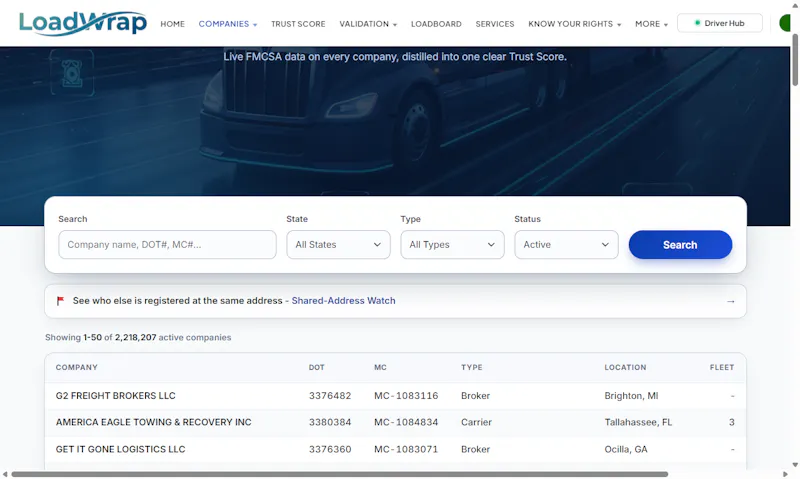Open the Companies menu
Image resolution: width=800 pixels, height=479 pixels.
pyautogui.click(x=228, y=24)
